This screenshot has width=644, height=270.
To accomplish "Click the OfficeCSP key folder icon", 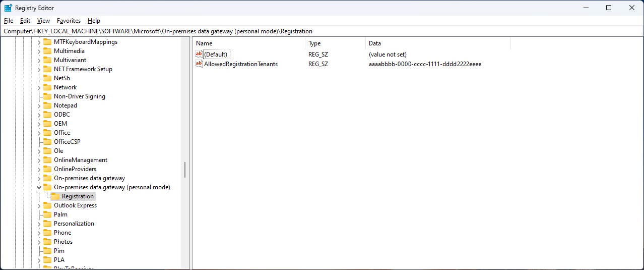I will [x=47, y=142].
